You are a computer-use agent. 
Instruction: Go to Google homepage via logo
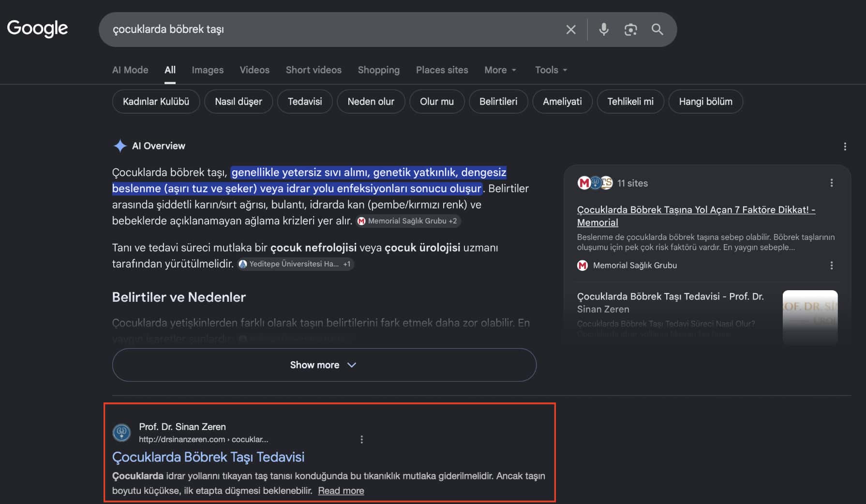click(x=37, y=29)
